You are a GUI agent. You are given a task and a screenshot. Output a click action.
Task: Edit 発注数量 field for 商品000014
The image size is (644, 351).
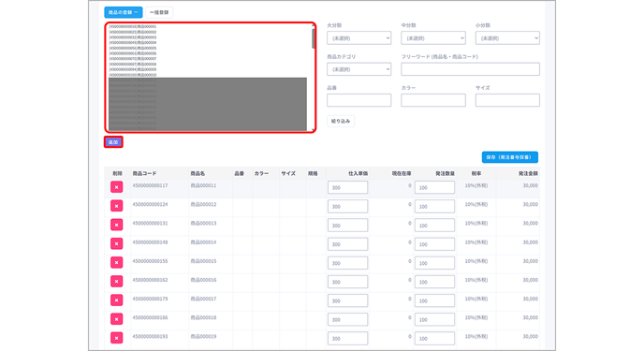pyautogui.click(x=434, y=244)
